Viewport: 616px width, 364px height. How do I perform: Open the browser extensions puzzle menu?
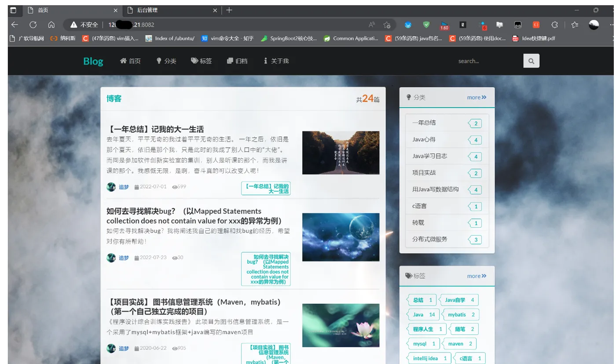click(554, 25)
